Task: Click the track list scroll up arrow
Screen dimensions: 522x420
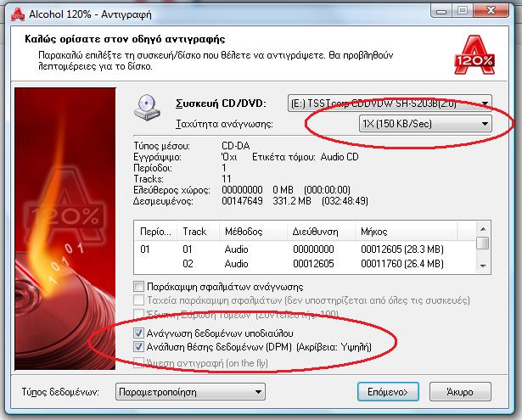Action: click(483, 229)
